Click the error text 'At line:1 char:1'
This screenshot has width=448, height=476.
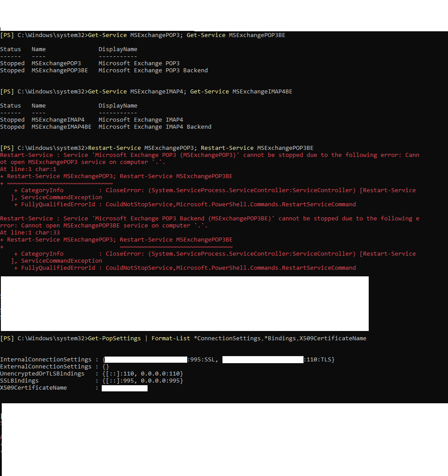pos(28,169)
